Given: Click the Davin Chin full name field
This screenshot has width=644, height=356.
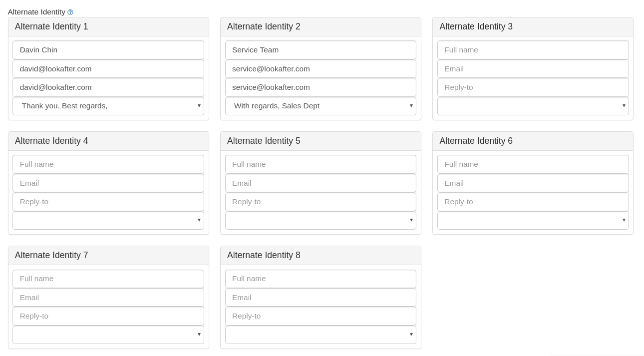Looking at the screenshot, I should (x=108, y=50).
